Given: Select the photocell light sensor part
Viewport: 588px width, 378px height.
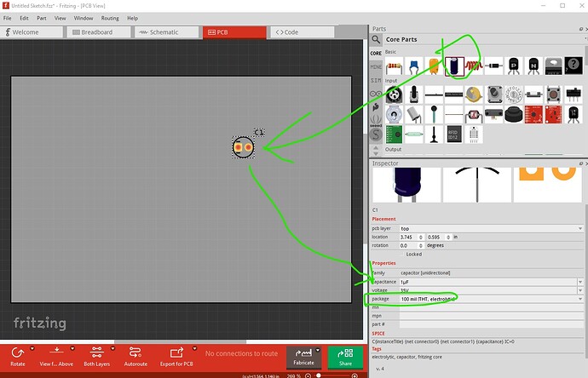Looking at the screenshot, I should click(x=474, y=115).
